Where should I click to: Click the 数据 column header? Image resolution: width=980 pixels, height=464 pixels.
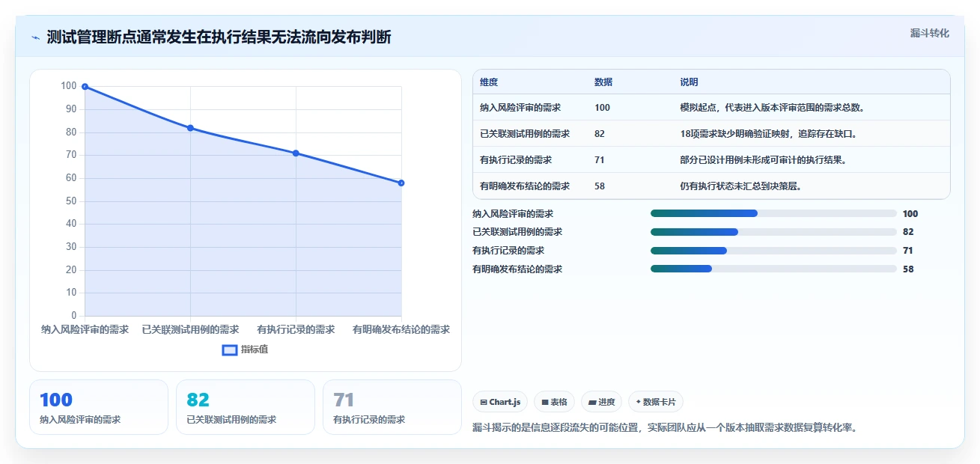coord(603,82)
